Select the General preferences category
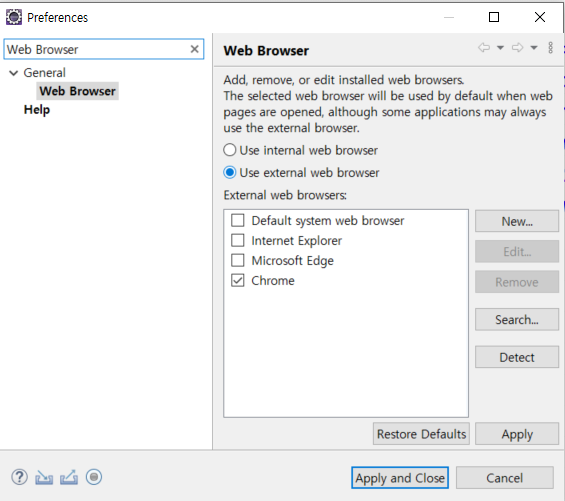 point(45,73)
